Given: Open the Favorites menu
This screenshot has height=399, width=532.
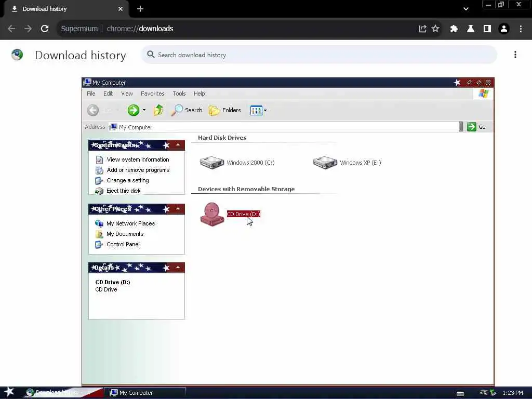Looking at the screenshot, I should point(152,94).
